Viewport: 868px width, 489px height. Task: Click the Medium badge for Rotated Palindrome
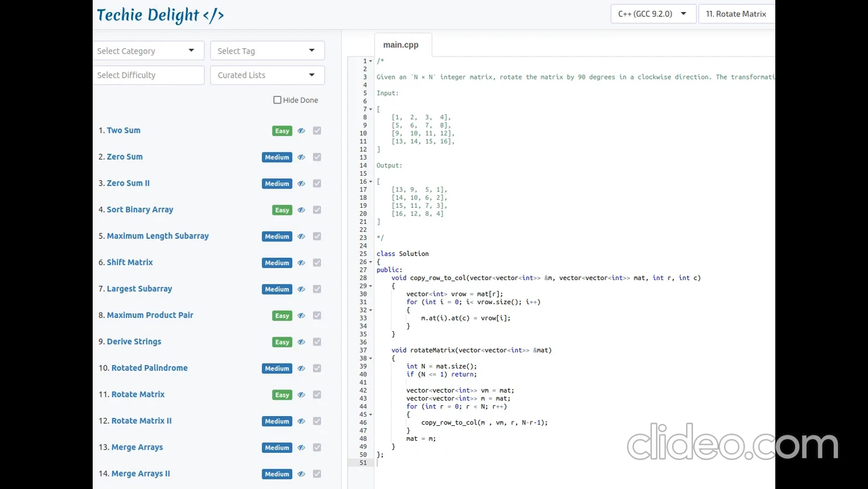coord(277,369)
